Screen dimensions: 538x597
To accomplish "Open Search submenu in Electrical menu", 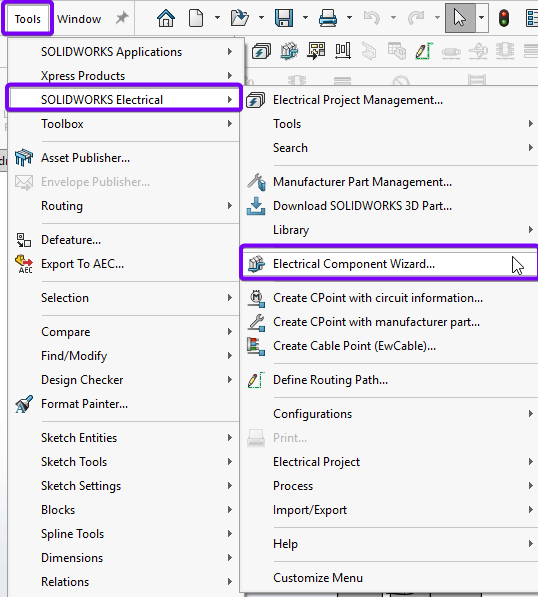I will pyautogui.click(x=389, y=148).
